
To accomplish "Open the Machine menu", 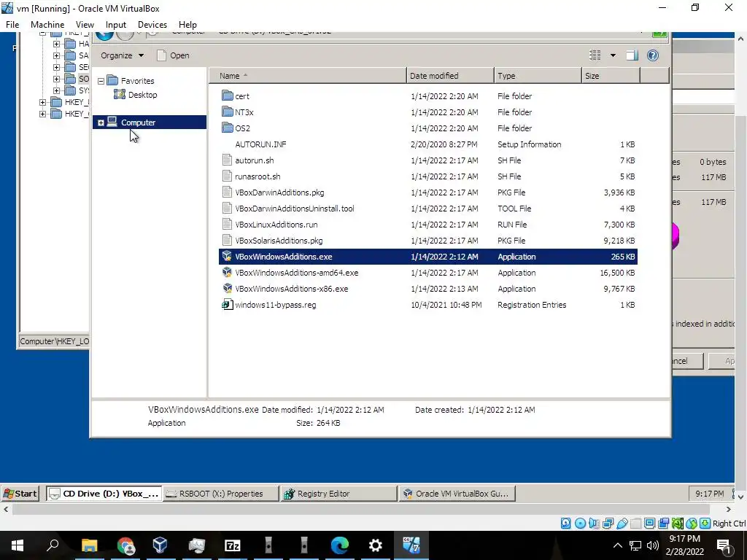I will pyautogui.click(x=47, y=25).
